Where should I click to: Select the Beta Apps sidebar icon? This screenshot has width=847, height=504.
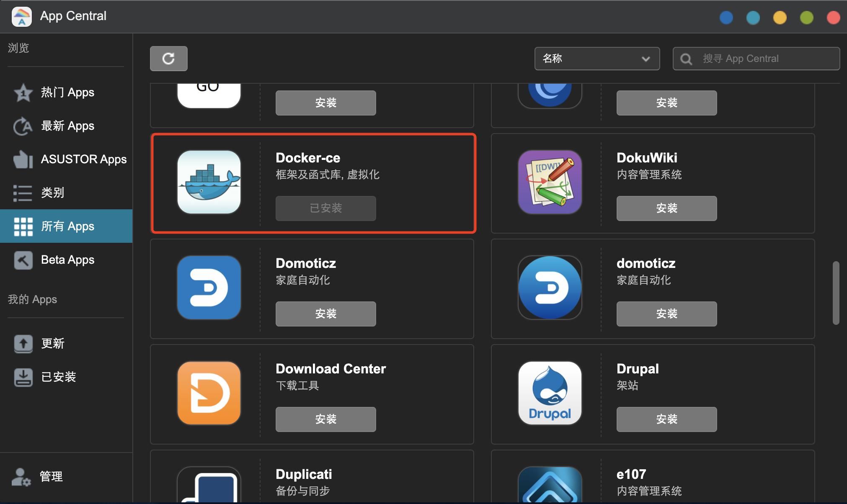click(x=23, y=260)
